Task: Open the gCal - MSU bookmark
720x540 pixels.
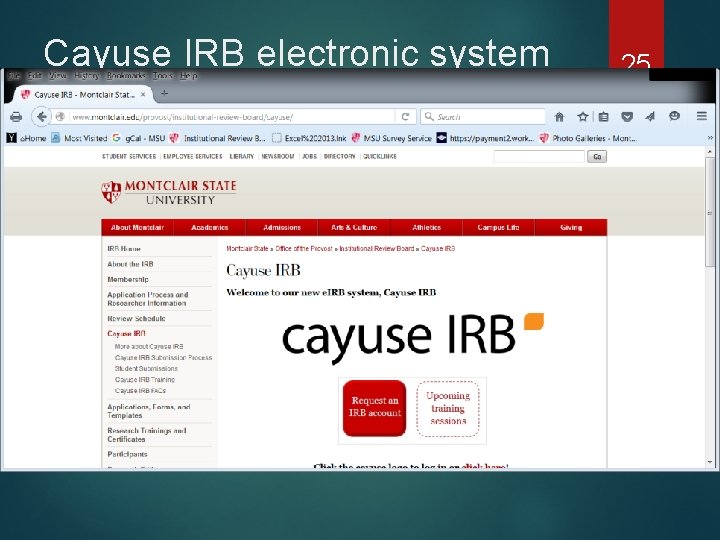Action: pos(139,138)
